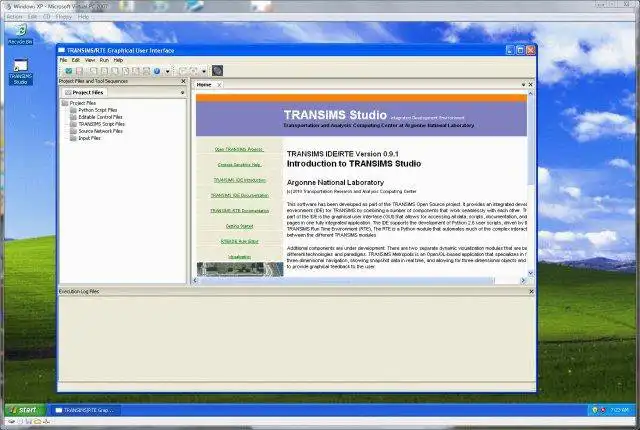Select the Source Network Files tree item

click(100, 131)
